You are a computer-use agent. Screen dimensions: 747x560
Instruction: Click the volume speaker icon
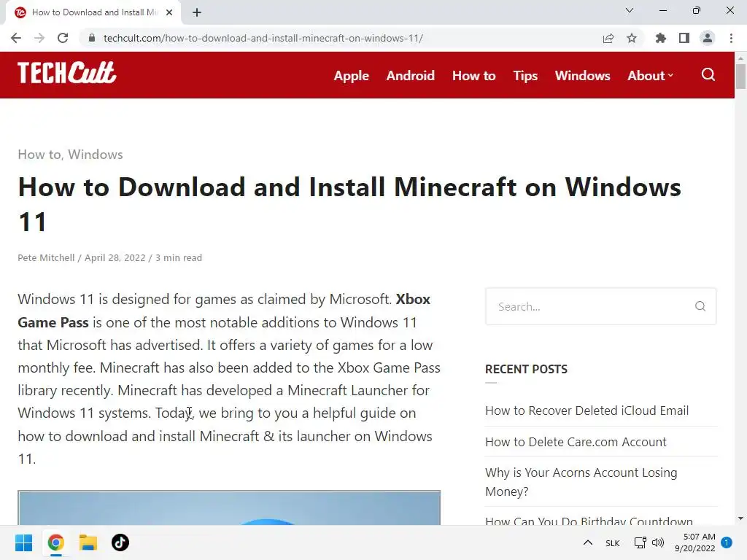point(658,542)
